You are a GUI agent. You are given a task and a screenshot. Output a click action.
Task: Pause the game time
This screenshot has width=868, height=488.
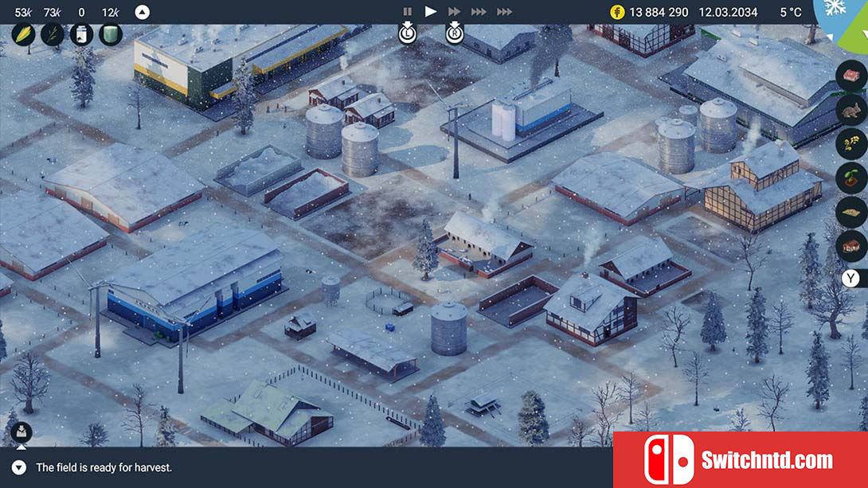point(408,12)
